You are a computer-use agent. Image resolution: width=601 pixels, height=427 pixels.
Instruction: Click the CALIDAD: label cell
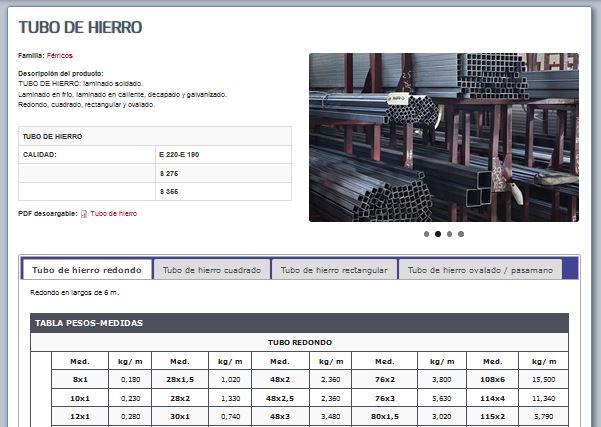coord(87,154)
